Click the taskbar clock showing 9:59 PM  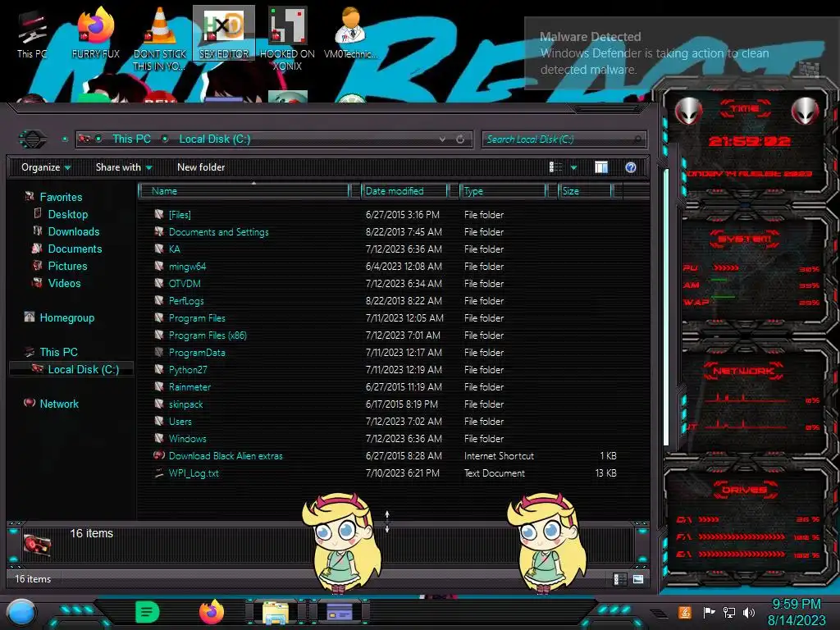(x=796, y=612)
